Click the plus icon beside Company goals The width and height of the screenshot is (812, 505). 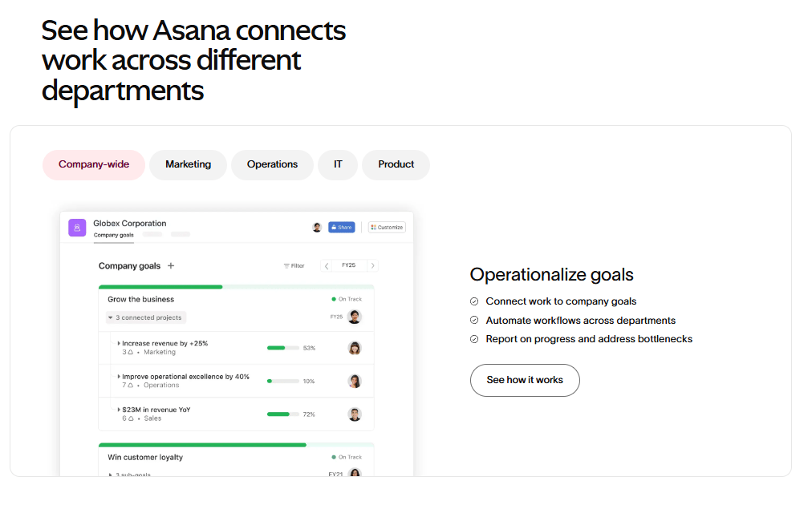point(171,266)
